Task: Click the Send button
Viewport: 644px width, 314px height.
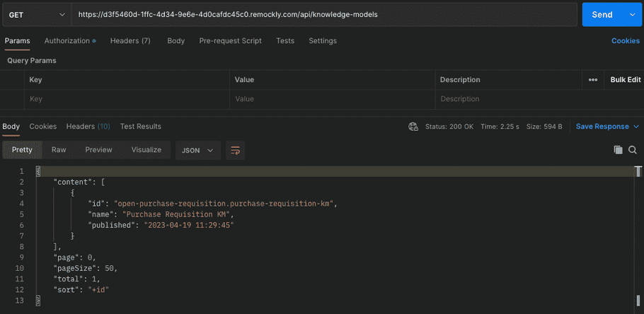Action: pos(602,15)
